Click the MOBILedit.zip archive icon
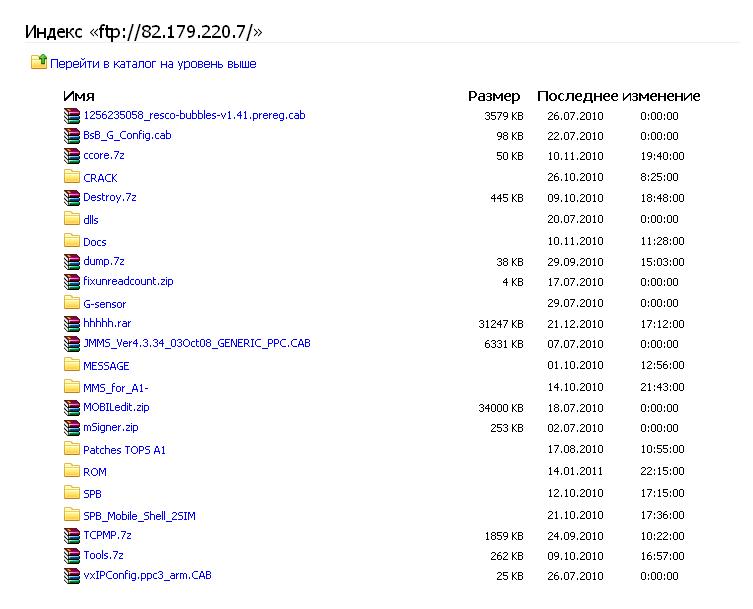Viewport: 753px width, 609px height. coord(71,407)
